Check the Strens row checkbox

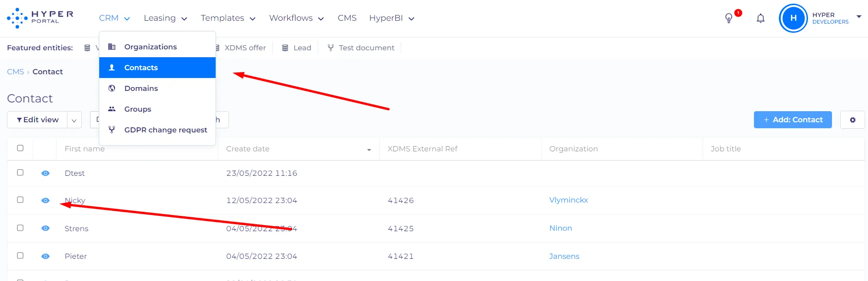(20, 228)
